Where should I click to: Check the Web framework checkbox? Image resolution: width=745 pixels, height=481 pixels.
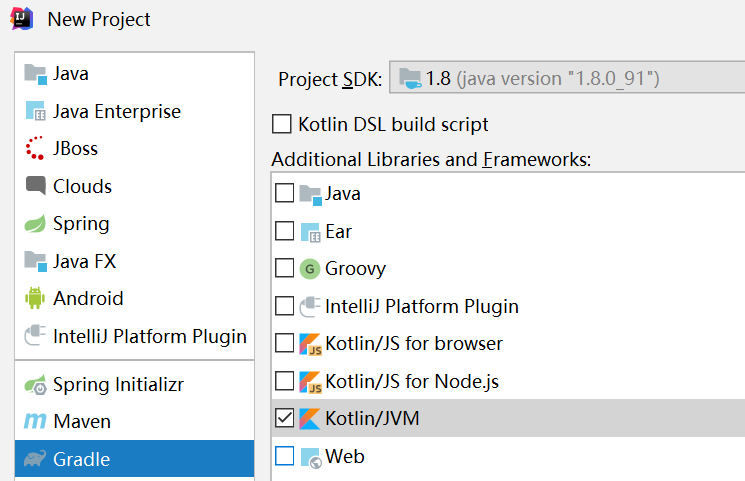(x=285, y=456)
